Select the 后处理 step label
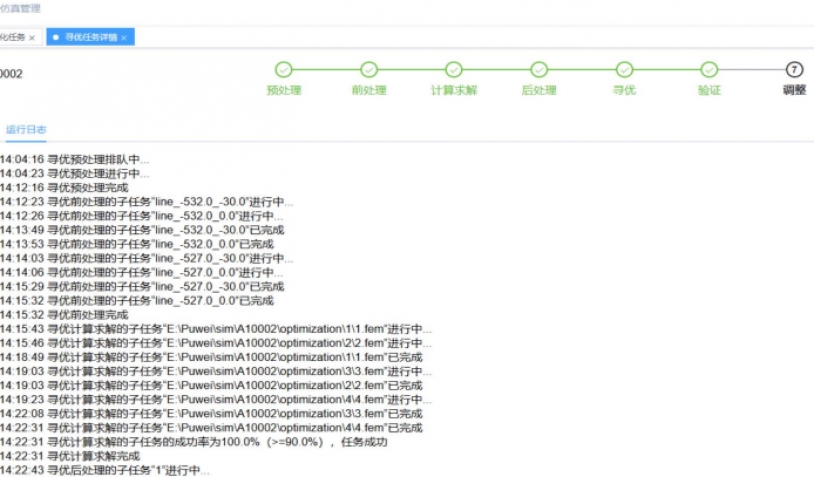 (539, 90)
